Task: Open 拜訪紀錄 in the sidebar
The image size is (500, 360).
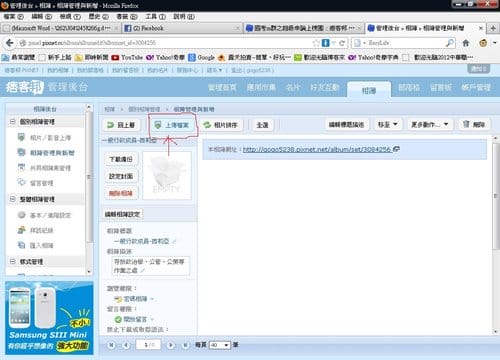Action: 35,230
